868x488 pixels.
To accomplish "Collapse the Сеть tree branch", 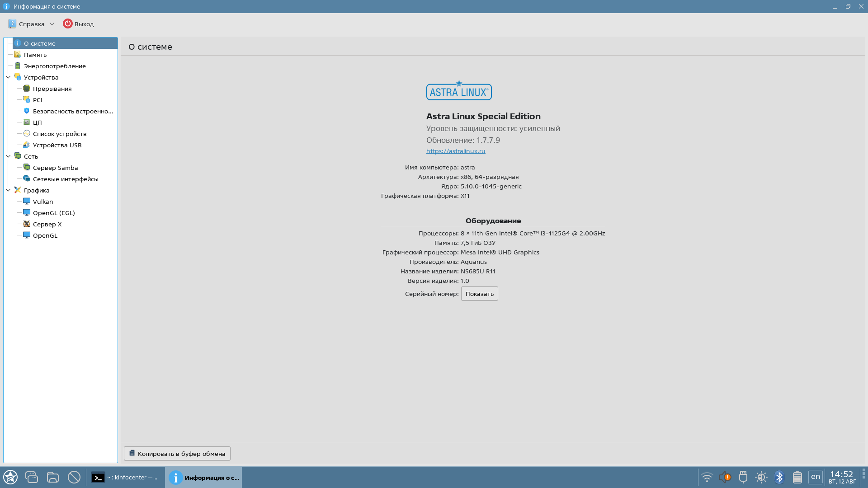I will [8, 156].
